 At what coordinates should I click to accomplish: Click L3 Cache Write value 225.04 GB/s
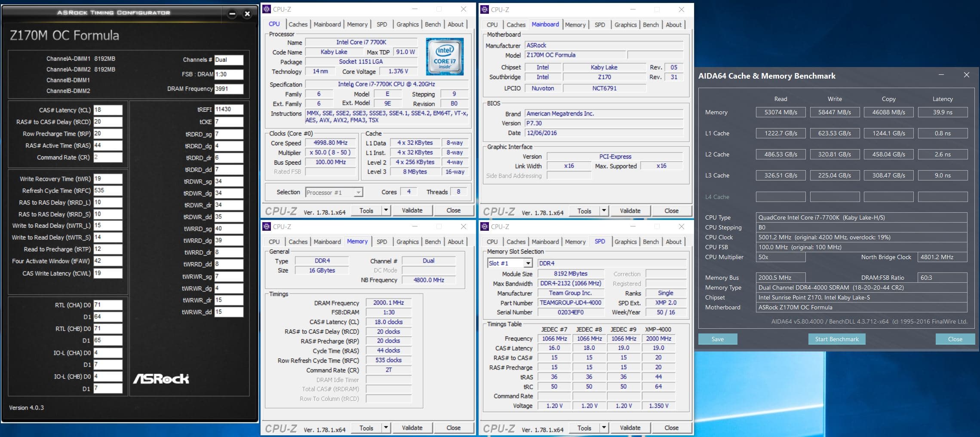pyautogui.click(x=835, y=175)
